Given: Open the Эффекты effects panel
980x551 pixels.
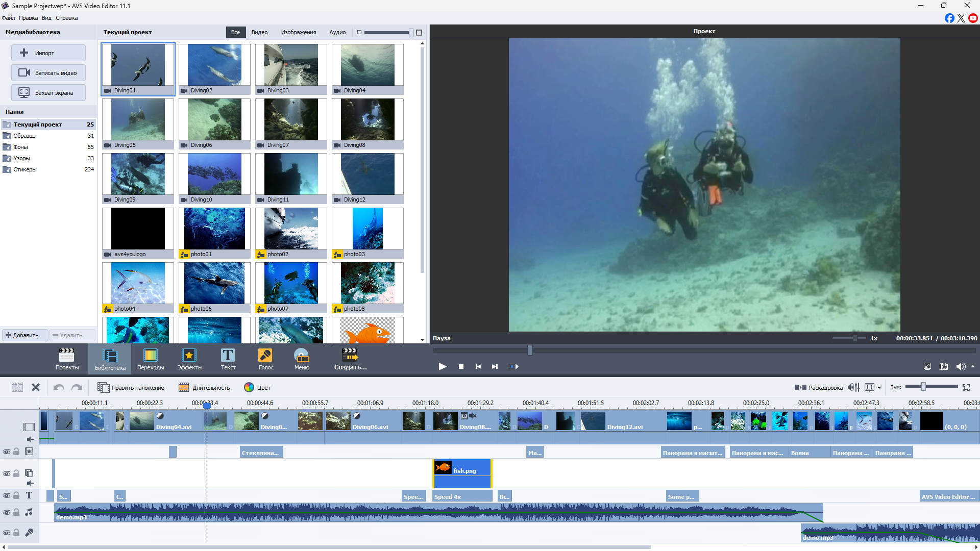Looking at the screenshot, I should (x=189, y=359).
